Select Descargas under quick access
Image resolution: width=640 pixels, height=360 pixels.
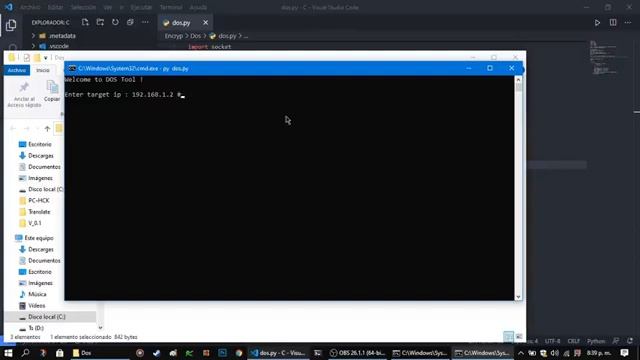coord(40,156)
